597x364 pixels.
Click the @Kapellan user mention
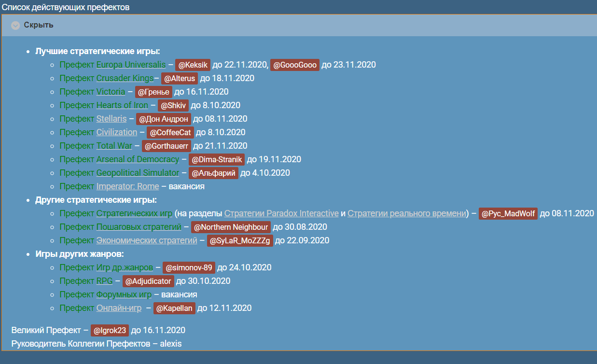174,308
